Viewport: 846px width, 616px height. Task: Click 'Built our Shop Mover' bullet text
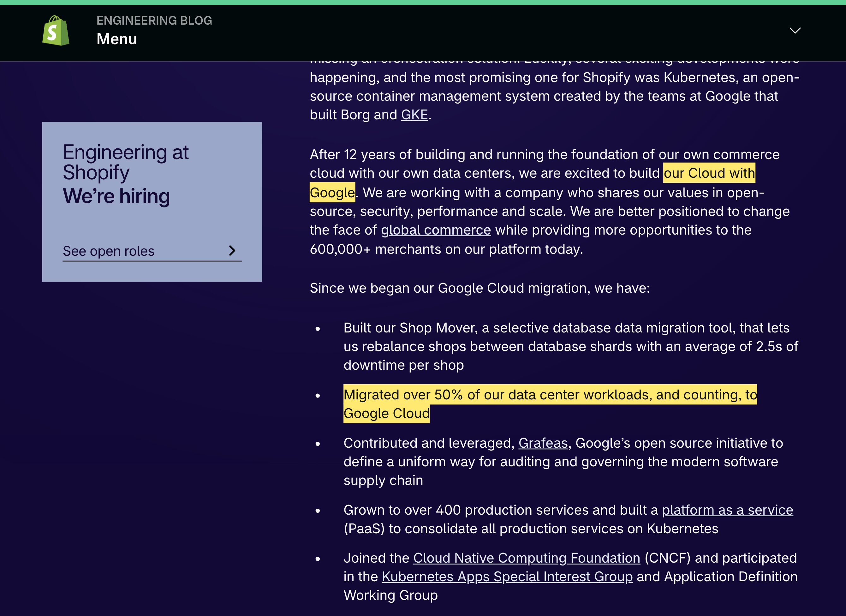571,346
